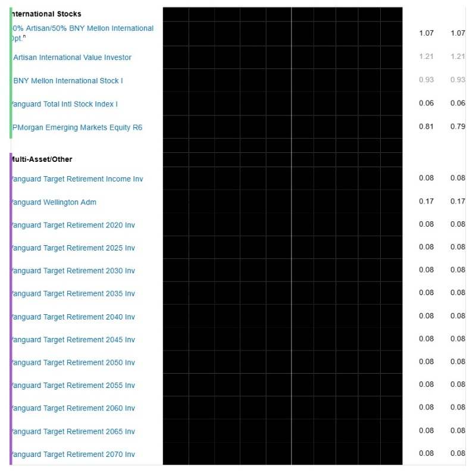Open Vanguard Target Retirement 2020 Inv
Image resolution: width=476 pixels, height=476 pixels.
point(73,225)
